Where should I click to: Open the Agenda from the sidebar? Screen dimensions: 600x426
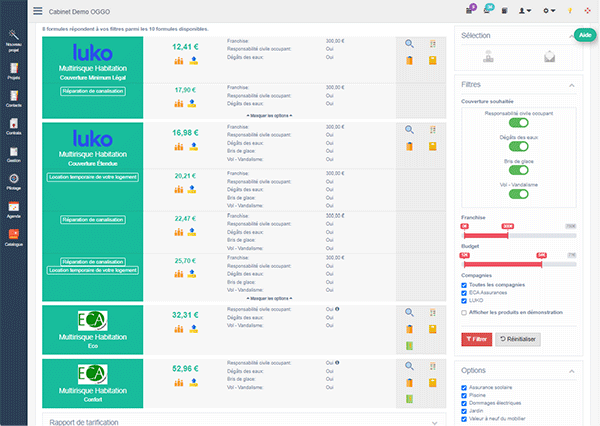coord(13,209)
